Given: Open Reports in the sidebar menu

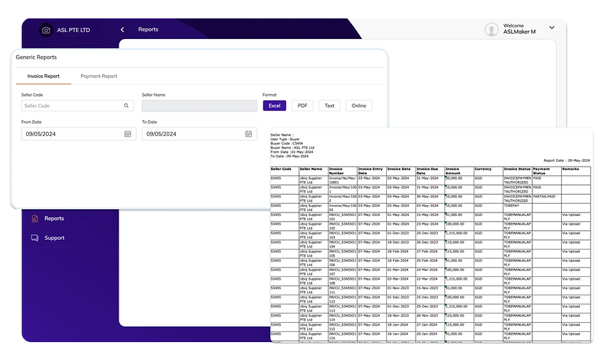Looking at the screenshot, I should pyautogui.click(x=54, y=219).
